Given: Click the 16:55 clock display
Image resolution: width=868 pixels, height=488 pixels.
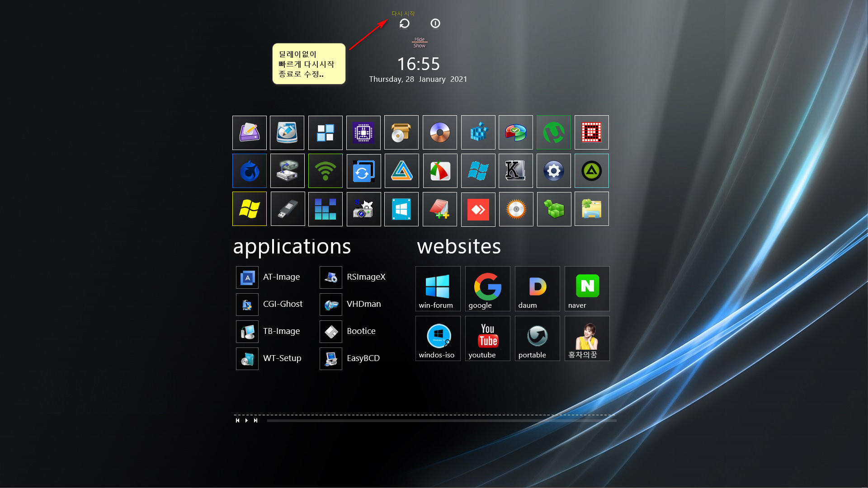Looking at the screenshot, I should (419, 64).
